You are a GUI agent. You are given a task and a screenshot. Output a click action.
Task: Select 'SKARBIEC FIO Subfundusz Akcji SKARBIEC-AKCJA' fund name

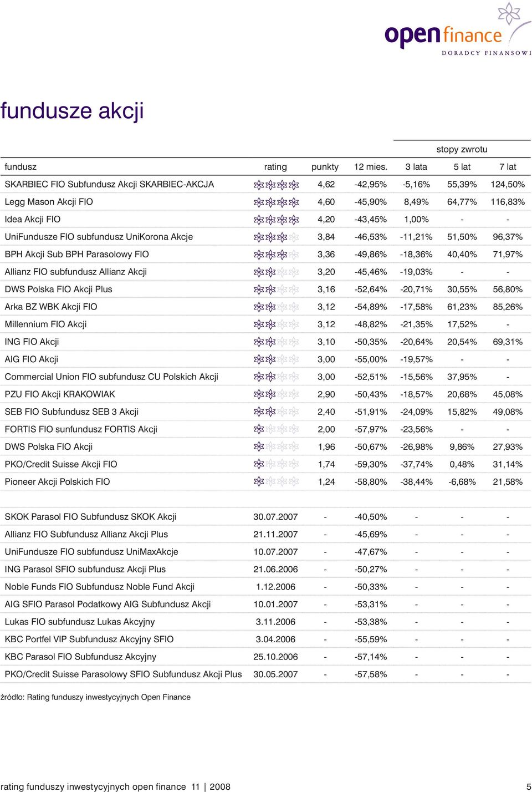pos(109,184)
